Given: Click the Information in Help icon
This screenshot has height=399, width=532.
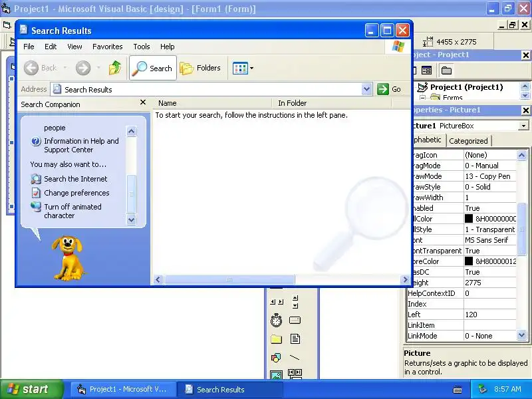Looking at the screenshot, I should [36, 141].
